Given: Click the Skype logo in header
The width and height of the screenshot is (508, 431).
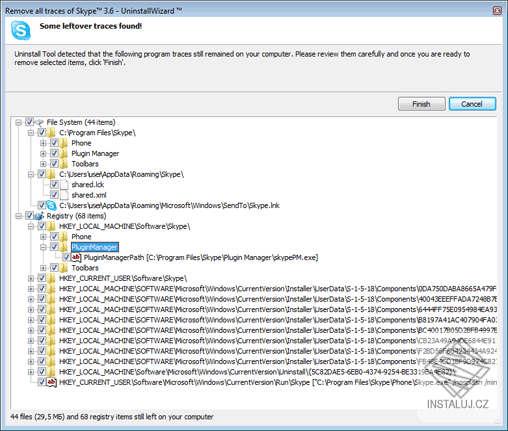Looking at the screenshot, I should click(21, 30).
